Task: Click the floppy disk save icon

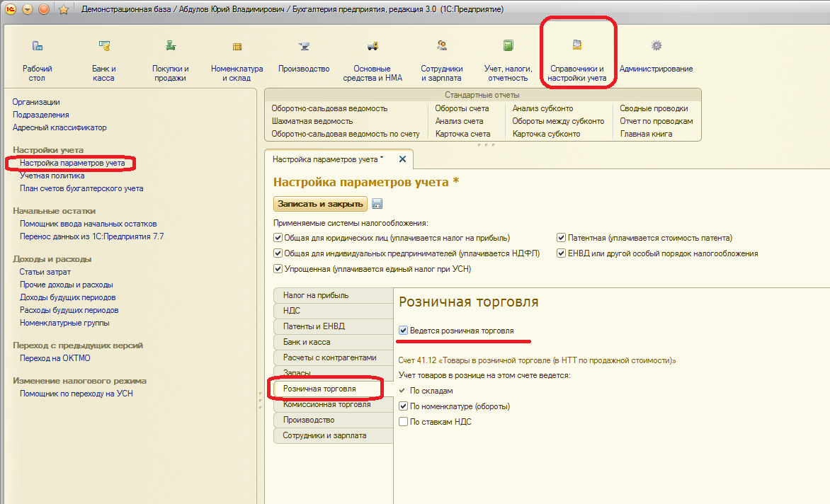Action: pyautogui.click(x=377, y=204)
